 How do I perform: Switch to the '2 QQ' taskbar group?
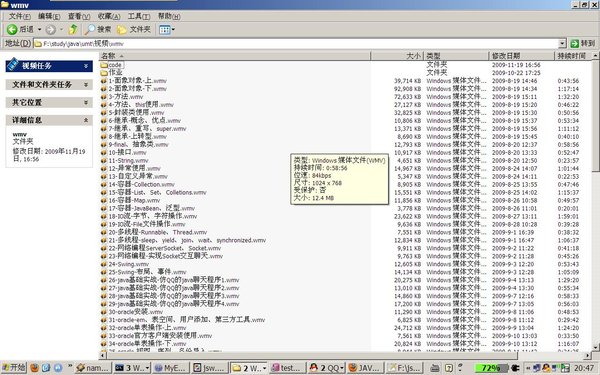point(327,368)
